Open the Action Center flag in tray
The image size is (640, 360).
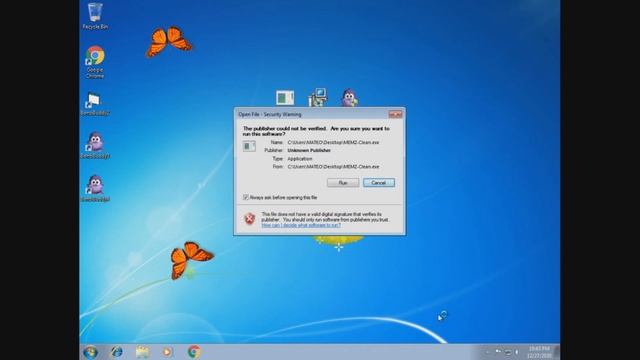click(498, 352)
